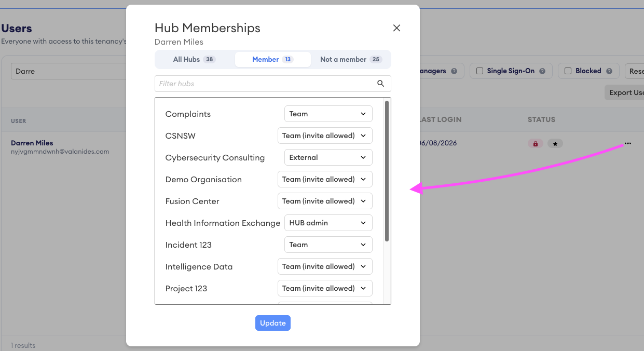The height and width of the screenshot is (351, 644).
Task: Click the LAST LOGIN column header
Action: click(440, 119)
